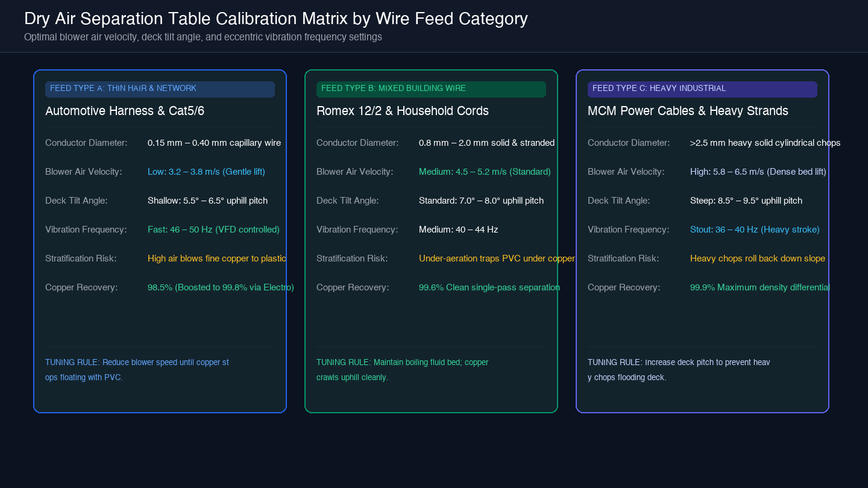Image resolution: width=868 pixels, height=488 pixels.
Task: Click the Feed Type B tuning rule about fluid bed
Action: click(402, 370)
